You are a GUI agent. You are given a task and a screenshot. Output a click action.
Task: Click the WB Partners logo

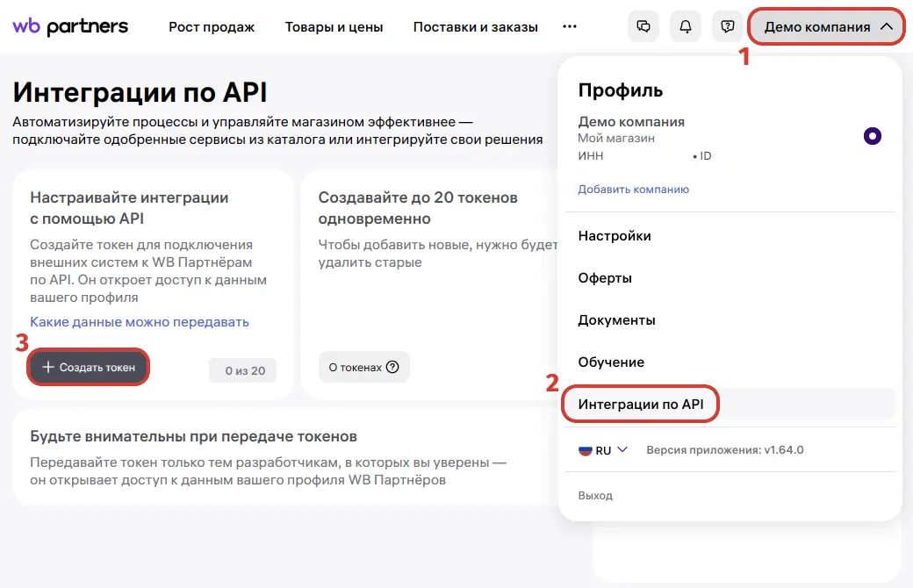(70, 26)
